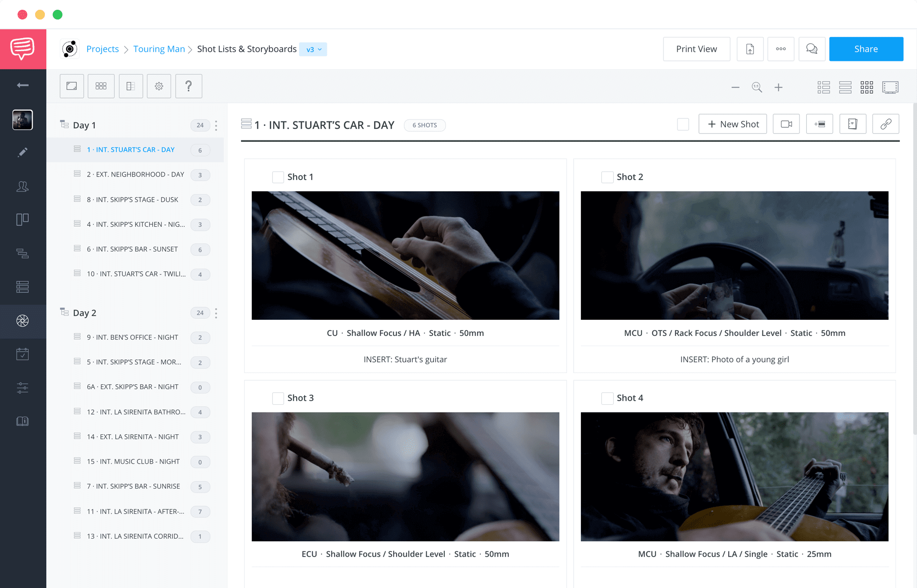Check the checkbox for Shot 4
The height and width of the screenshot is (588, 917).
(607, 398)
